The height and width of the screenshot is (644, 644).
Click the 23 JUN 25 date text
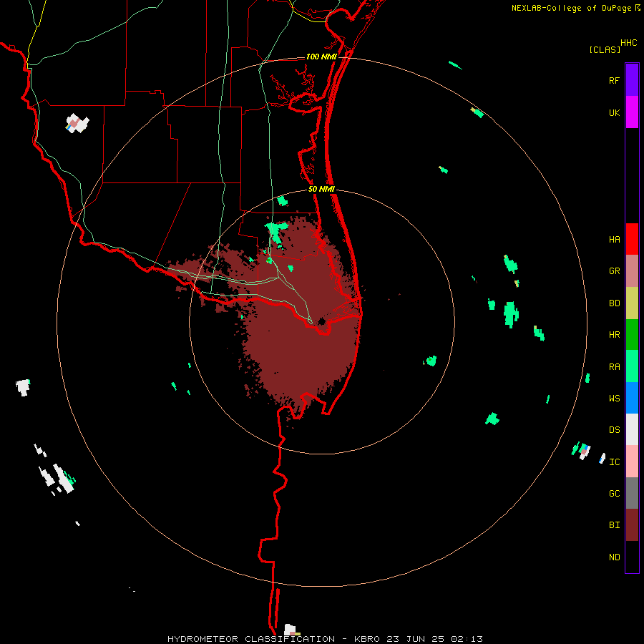click(415, 639)
